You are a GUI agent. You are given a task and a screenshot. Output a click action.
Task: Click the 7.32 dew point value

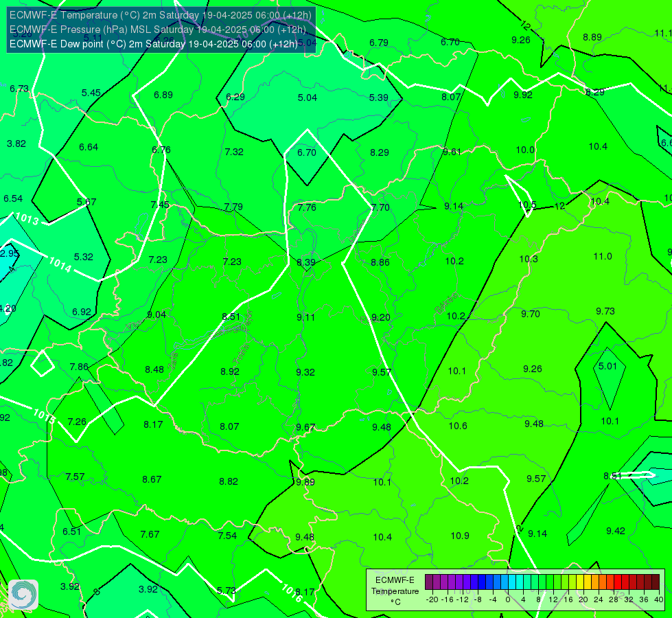coord(234,152)
